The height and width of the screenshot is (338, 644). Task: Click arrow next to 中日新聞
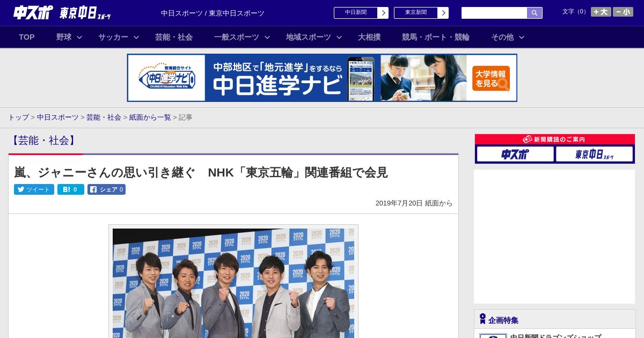pyautogui.click(x=383, y=13)
